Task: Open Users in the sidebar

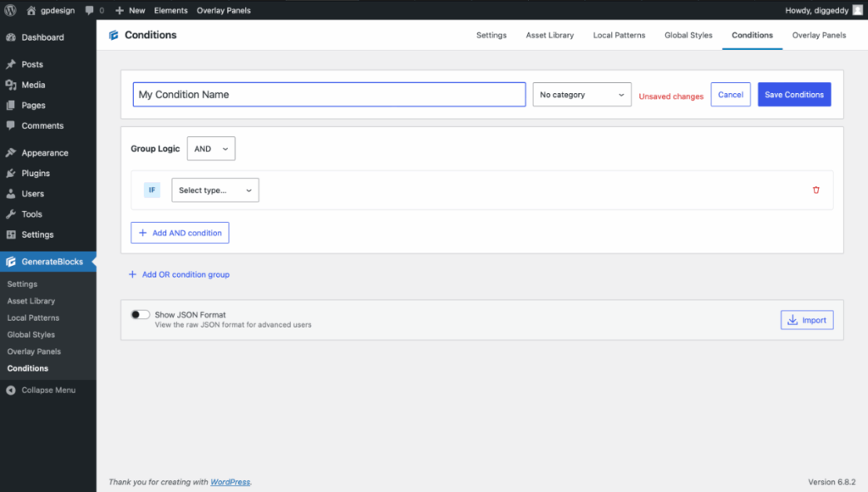Action: (x=33, y=193)
